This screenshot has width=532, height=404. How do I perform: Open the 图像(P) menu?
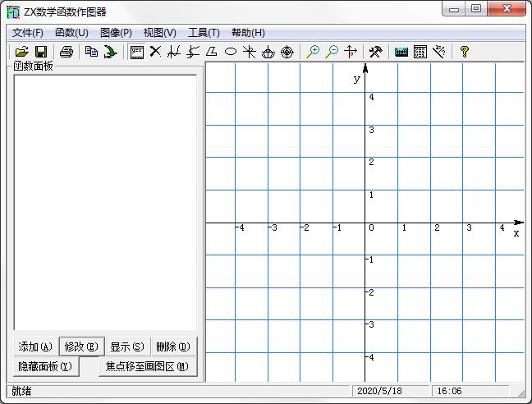click(x=116, y=33)
